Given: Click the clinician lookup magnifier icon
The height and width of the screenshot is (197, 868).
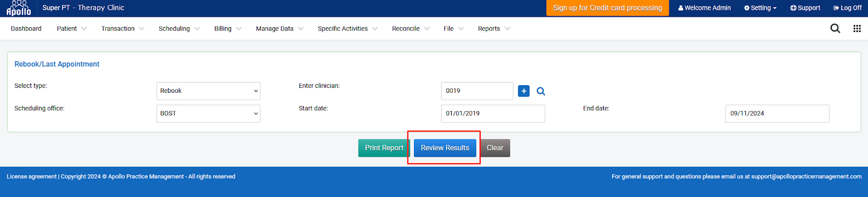Looking at the screenshot, I should [x=541, y=91].
